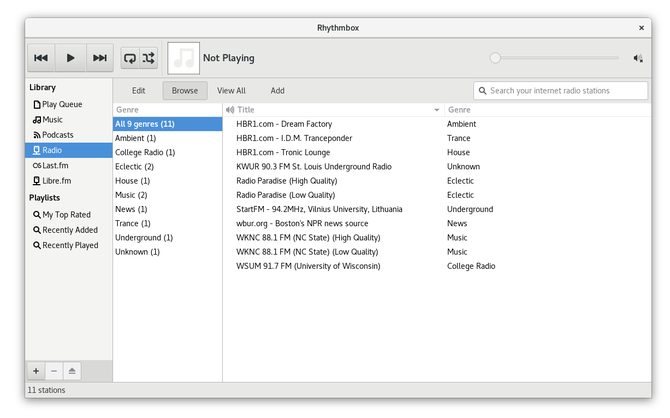Toggle shuffle mode
The width and height of the screenshot is (670, 418).
[x=149, y=58]
